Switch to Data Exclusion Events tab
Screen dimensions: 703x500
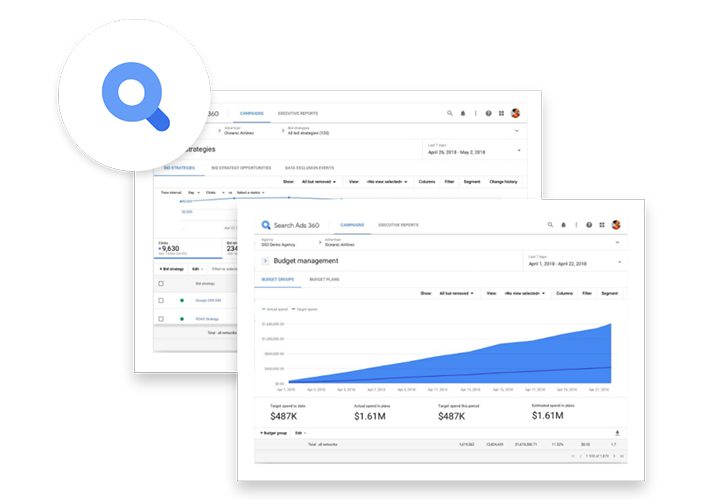(309, 168)
